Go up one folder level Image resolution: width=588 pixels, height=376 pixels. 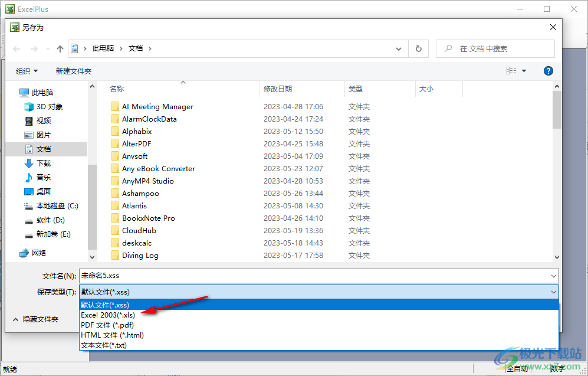[60, 49]
